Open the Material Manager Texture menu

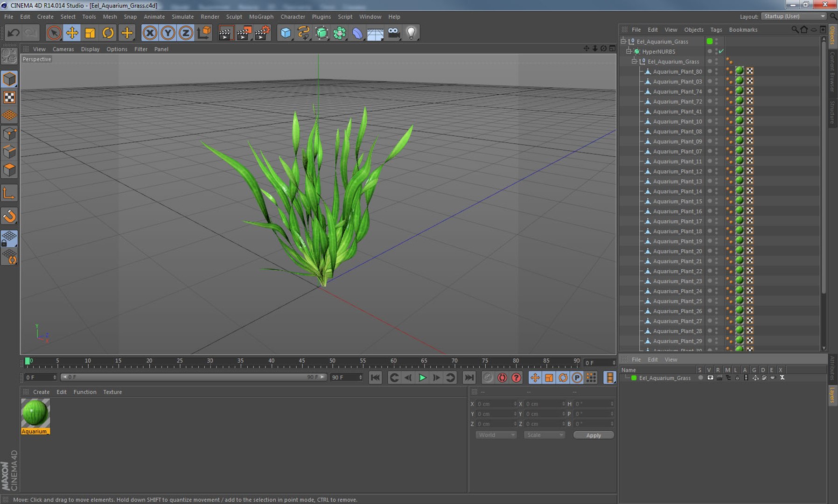112,392
